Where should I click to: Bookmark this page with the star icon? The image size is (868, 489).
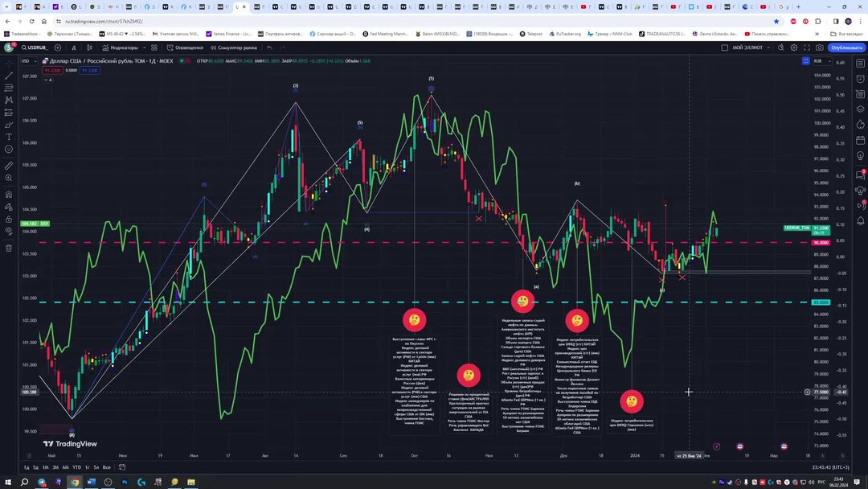coord(776,21)
